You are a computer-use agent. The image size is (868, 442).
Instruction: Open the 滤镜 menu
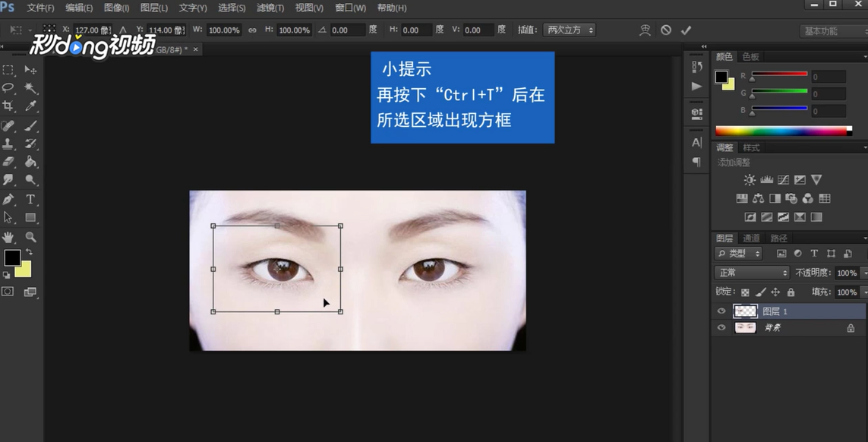(270, 8)
